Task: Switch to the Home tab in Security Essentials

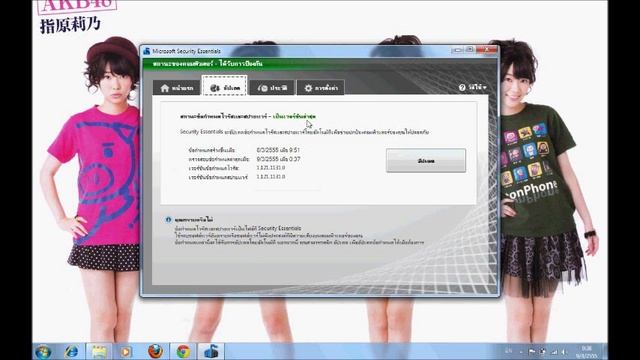Action: pyautogui.click(x=176, y=88)
